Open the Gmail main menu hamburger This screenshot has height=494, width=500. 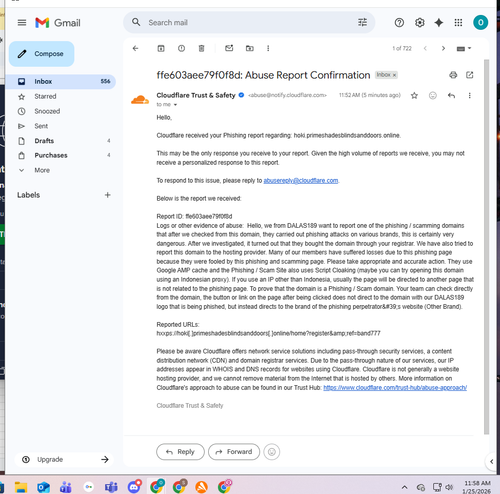pyautogui.click(x=22, y=23)
